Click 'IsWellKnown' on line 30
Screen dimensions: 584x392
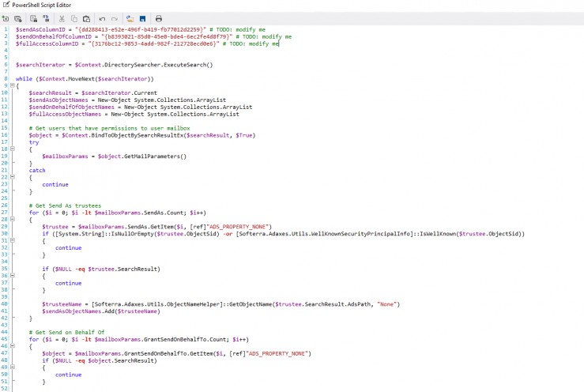[x=438, y=234]
